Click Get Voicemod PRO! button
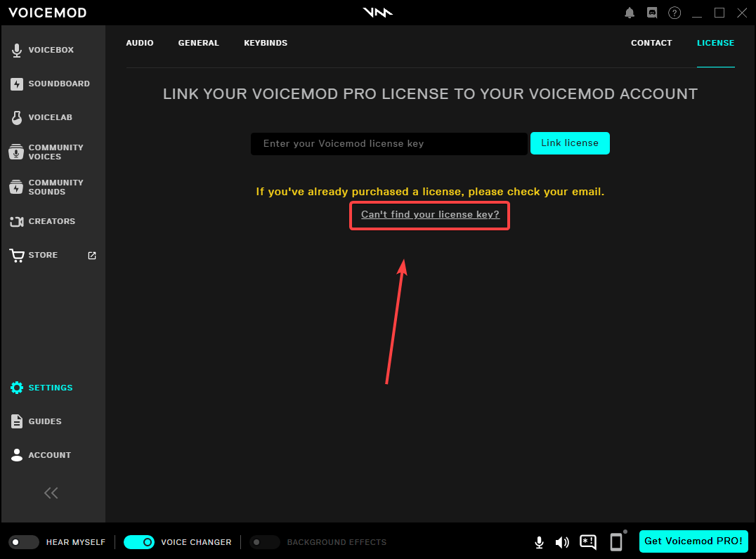This screenshot has width=756, height=559. [x=693, y=541]
